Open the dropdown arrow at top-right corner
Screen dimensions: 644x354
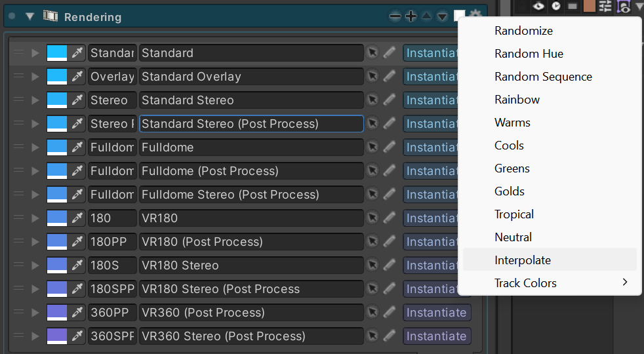639,6
